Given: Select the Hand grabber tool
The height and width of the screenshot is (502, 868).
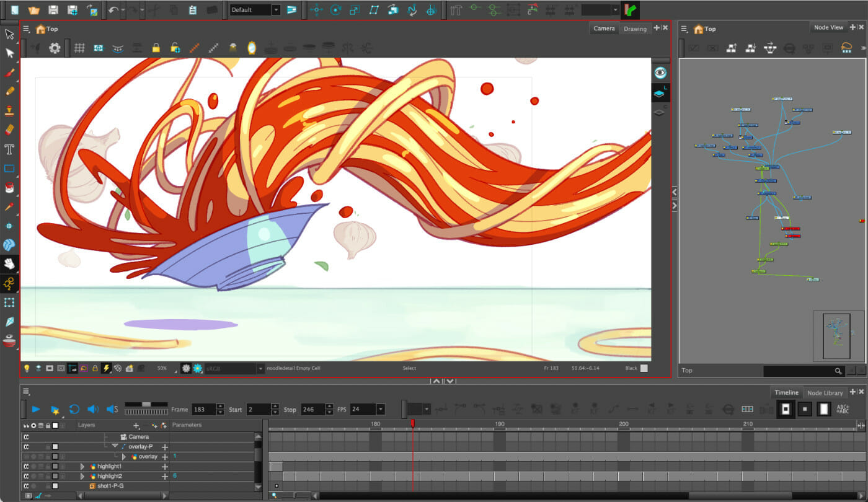Looking at the screenshot, I should (x=9, y=264).
